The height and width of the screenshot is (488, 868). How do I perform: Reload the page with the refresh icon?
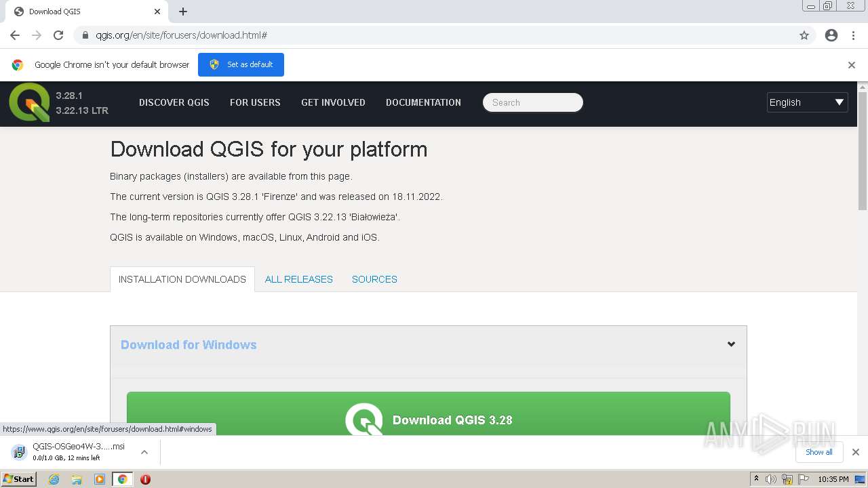(x=58, y=35)
